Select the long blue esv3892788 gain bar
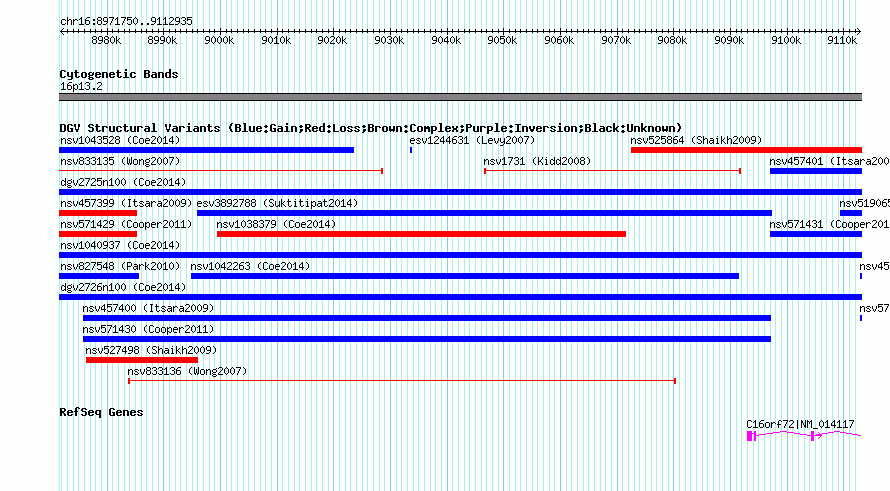890x491 pixels. point(484,213)
